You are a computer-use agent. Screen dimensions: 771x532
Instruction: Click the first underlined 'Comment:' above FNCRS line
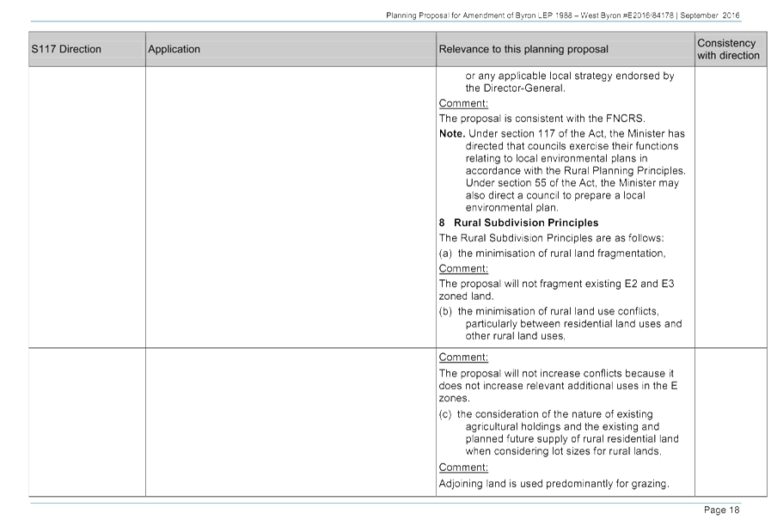pyautogui.click(x=463, y=103)
